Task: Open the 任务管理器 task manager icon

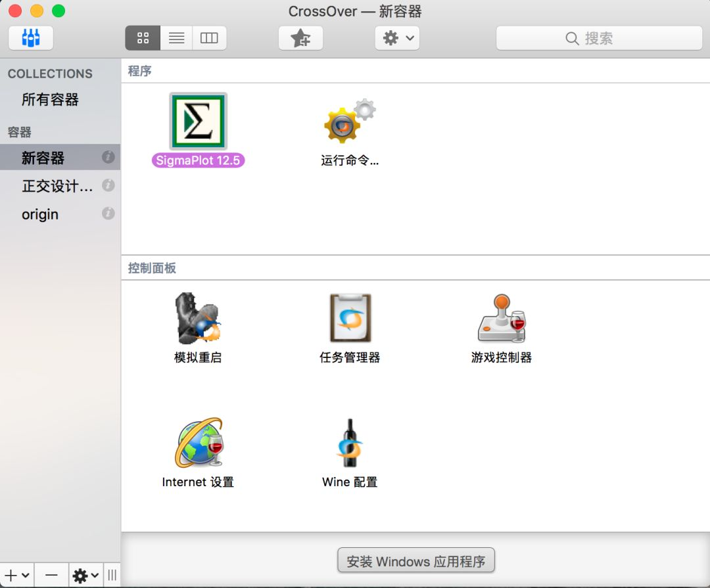Action: [x=350, y=318]
